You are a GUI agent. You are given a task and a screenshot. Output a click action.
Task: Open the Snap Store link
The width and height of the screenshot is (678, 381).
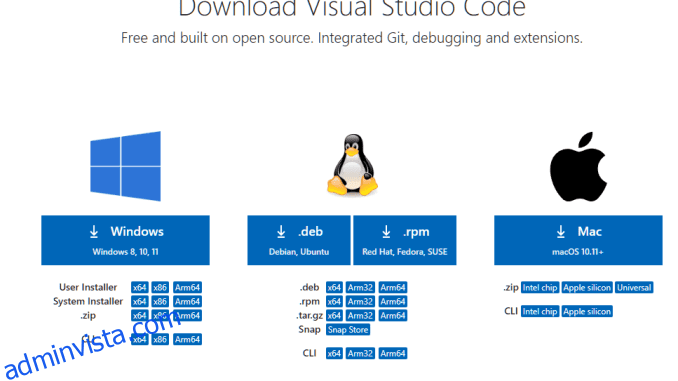348,330
